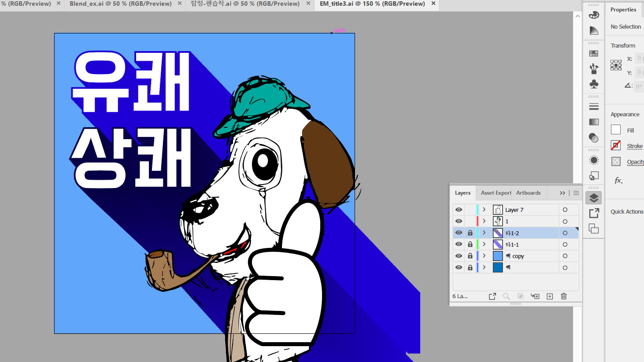
Task: Click the Opacity icon in Appearance
Action: pyautogui.click(x=616, y=162)
